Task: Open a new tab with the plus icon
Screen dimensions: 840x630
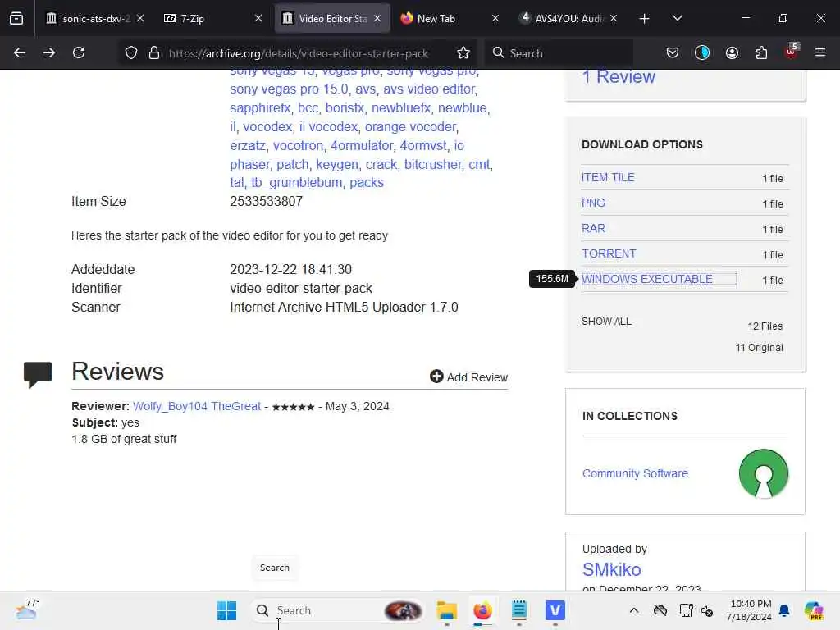Action: click(645, 19)
